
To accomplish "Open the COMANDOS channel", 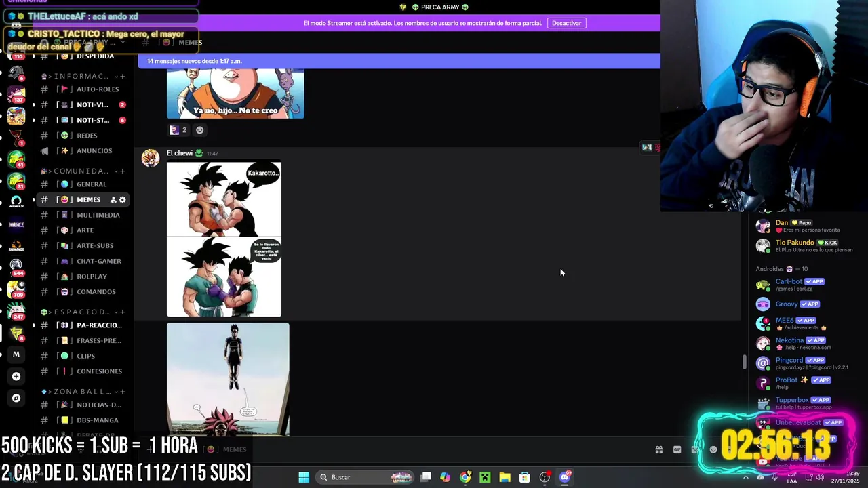I will click(83, 291).
